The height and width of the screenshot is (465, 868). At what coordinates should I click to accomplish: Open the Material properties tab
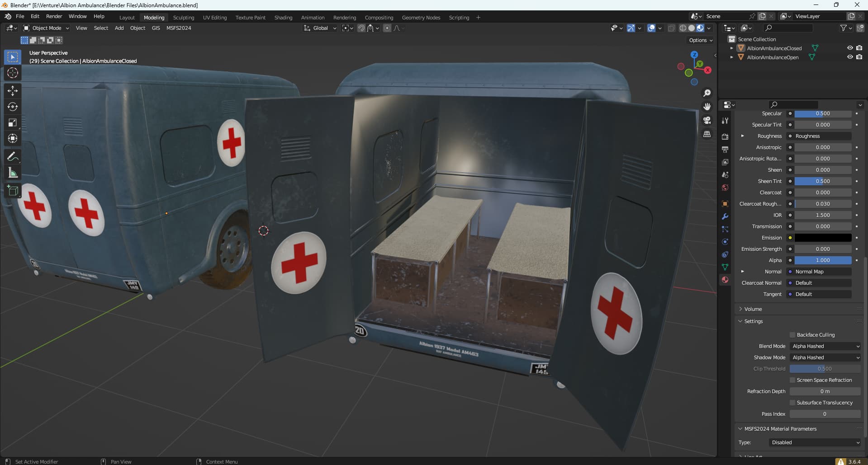click(x=725, y=280)
